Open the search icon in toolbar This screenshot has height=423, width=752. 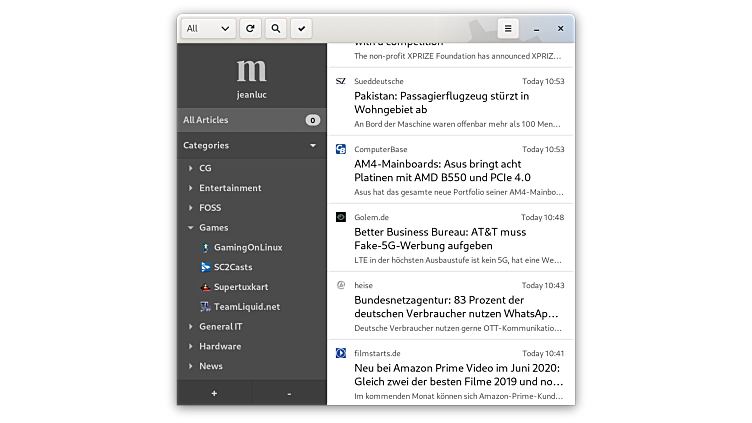pyautogui.click(x=276, y=29)
